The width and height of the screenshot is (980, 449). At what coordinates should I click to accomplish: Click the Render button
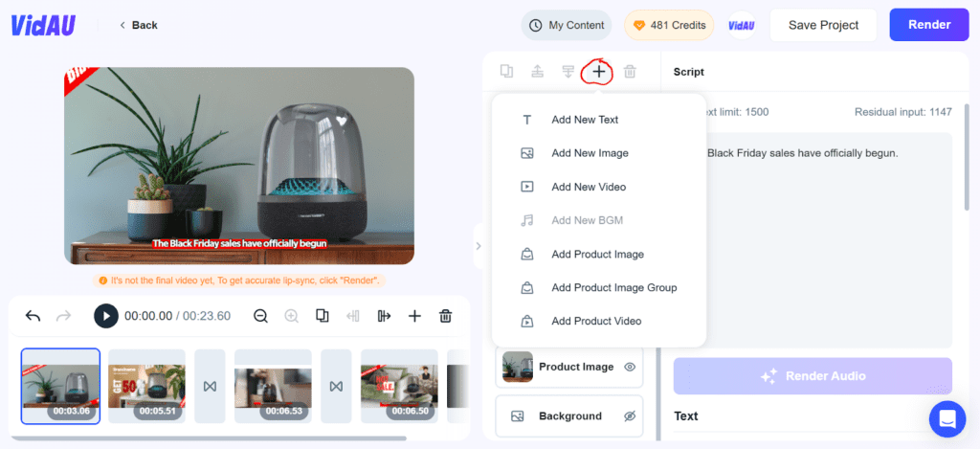pos(929,25)
